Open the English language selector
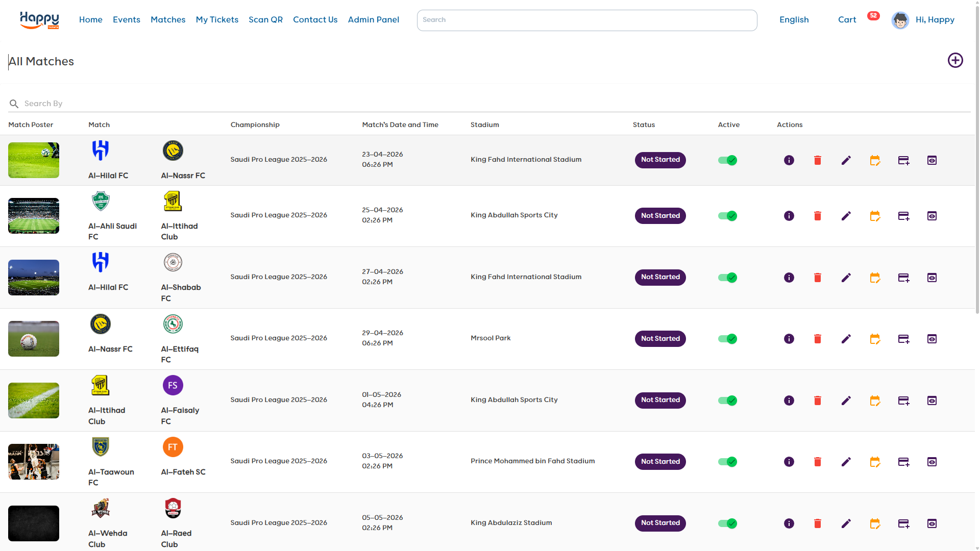The image size is (980, 551). click(794, 20)
